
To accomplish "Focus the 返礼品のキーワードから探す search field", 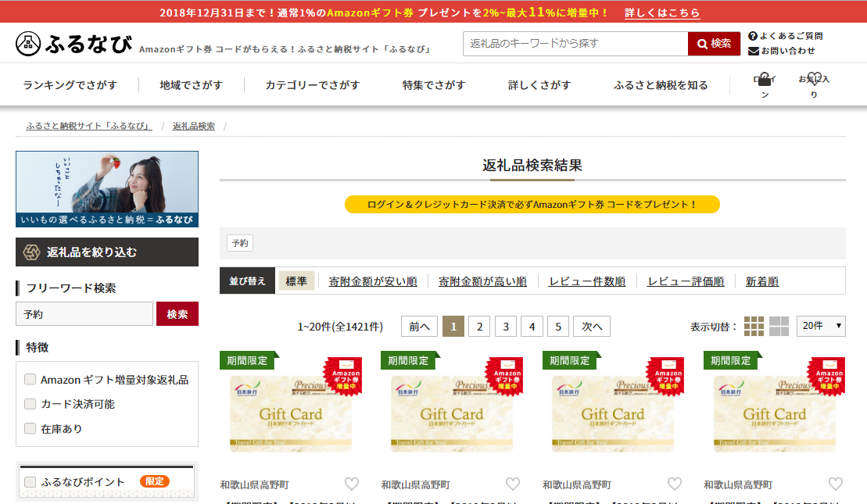I will point(575,44).
